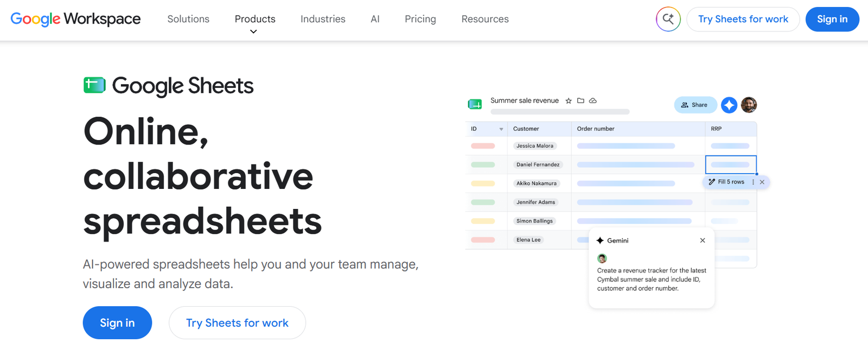Open the Products menu
The width and height of the screenshot is (868, 349).
[255, 19]
